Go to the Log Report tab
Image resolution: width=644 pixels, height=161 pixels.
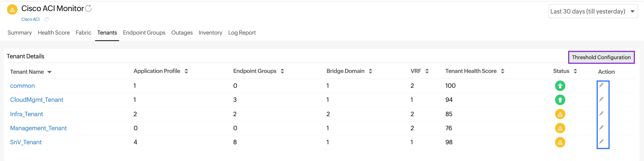tap(242, 33)
